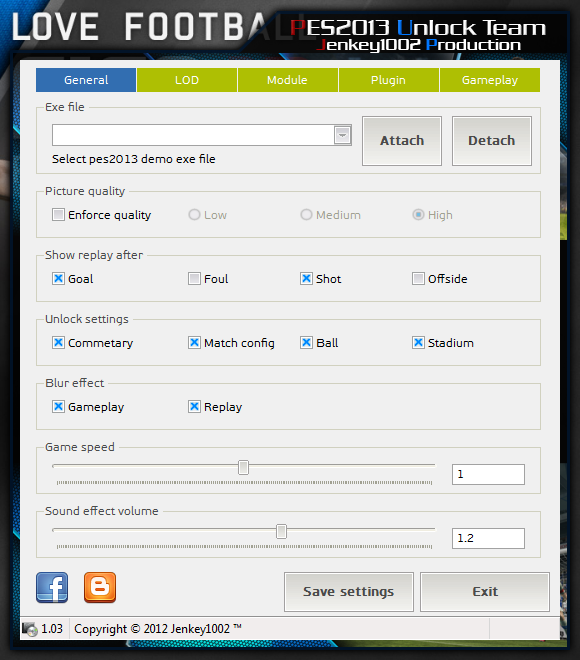
Task: Uncheck replay after Goal
Action: [58, 279]
